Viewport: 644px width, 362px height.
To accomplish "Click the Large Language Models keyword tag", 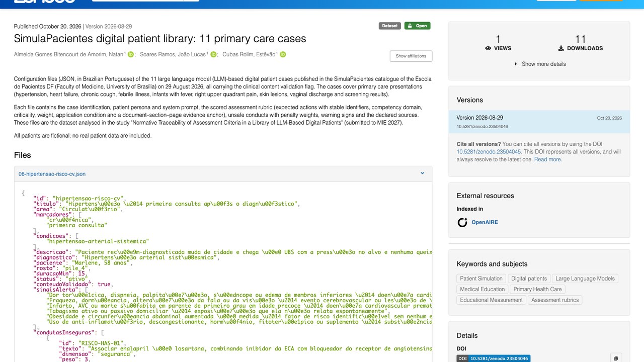I will pyautogui.click(x=585, y=279).
